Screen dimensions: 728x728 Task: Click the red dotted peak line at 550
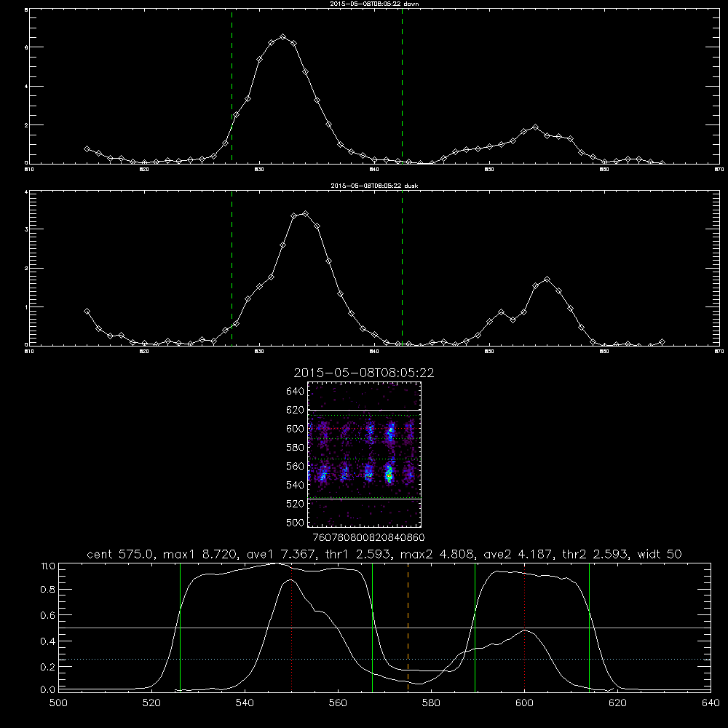click(292, 627)
